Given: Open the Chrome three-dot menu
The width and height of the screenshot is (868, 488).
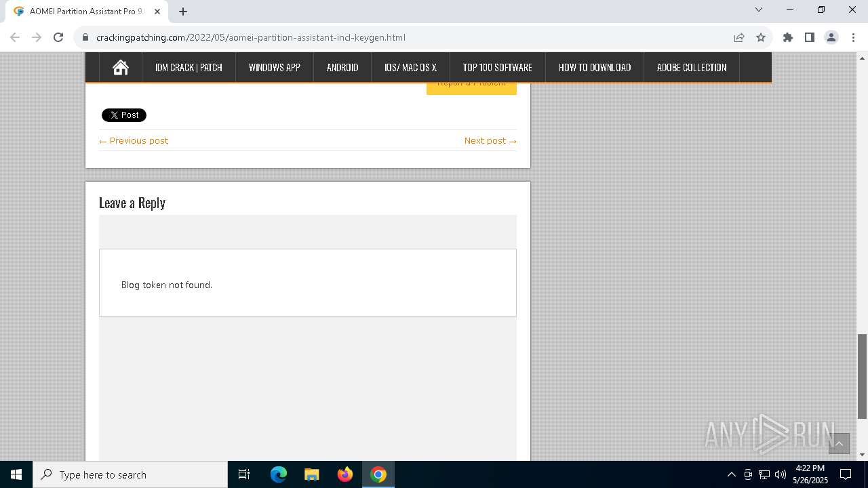Looking at the screenshot, I should point(853,37).
